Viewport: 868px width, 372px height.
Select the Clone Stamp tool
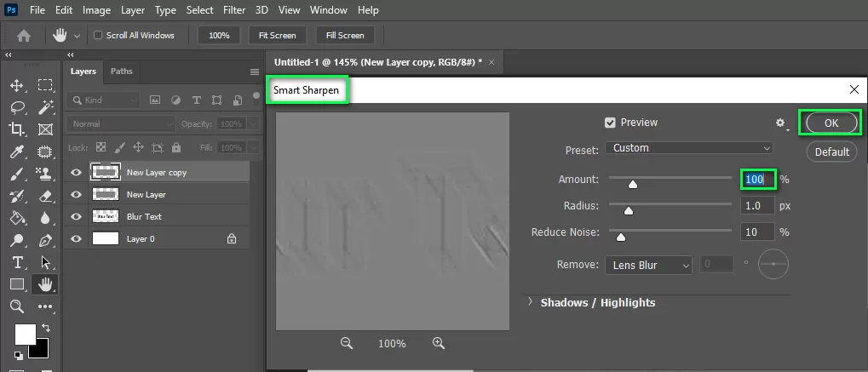pyautogui.click(x=45, y=174)
